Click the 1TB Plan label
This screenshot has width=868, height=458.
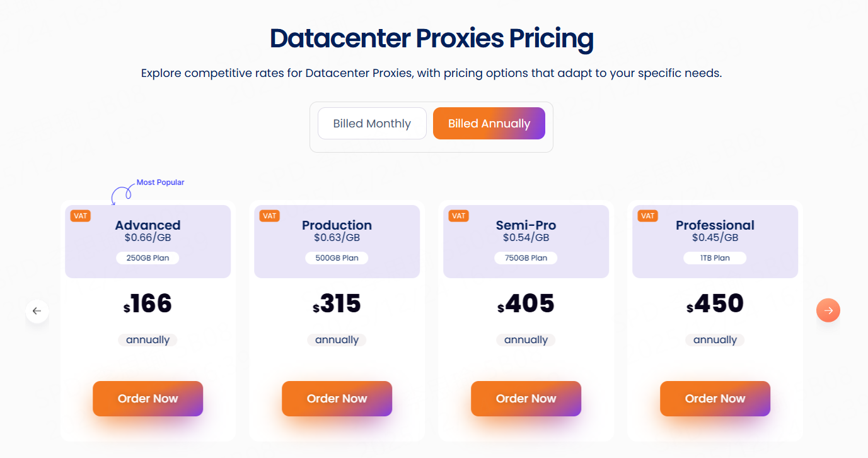point(715,258)
